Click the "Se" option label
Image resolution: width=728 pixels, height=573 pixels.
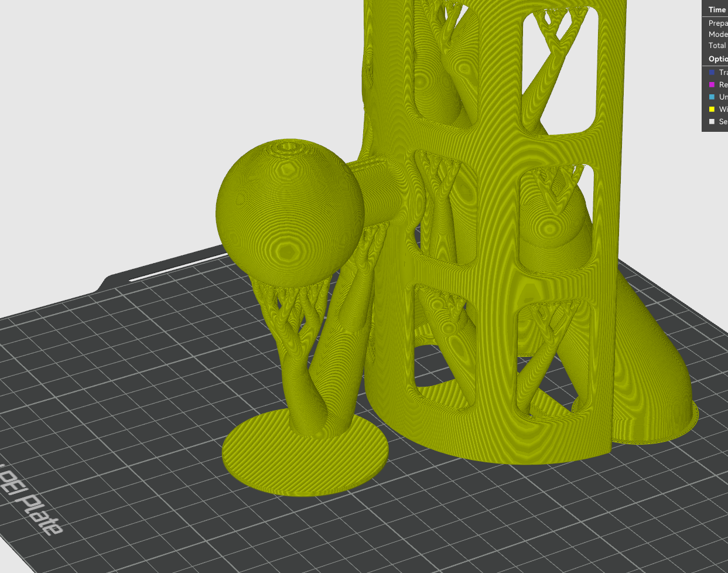723,121
